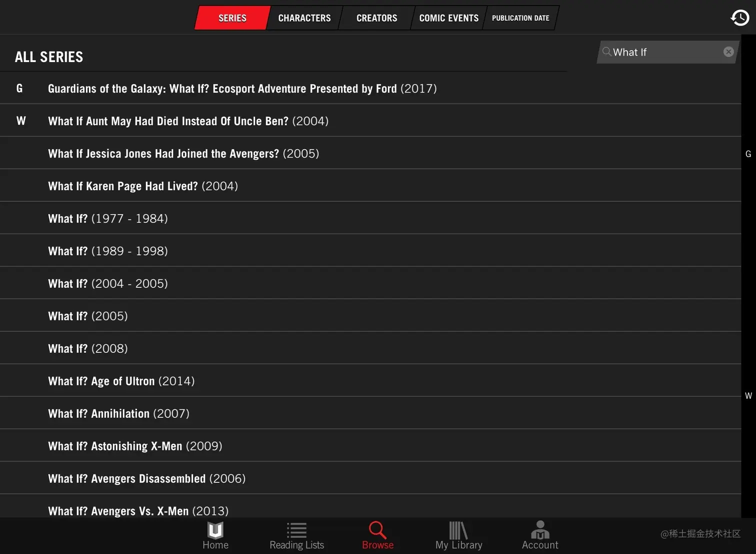
Task: Open What If? (1989 - 1998) series
Action: point(370,251)
